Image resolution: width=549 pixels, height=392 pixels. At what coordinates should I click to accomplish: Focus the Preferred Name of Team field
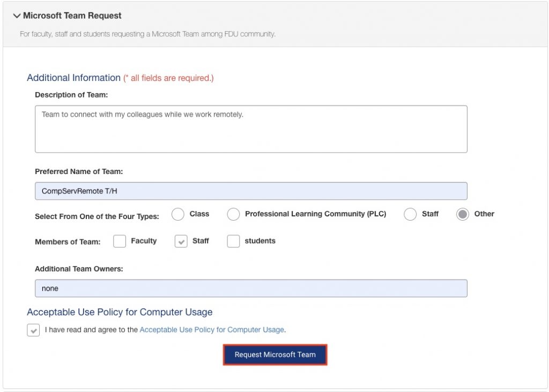[x=251, y=191]
